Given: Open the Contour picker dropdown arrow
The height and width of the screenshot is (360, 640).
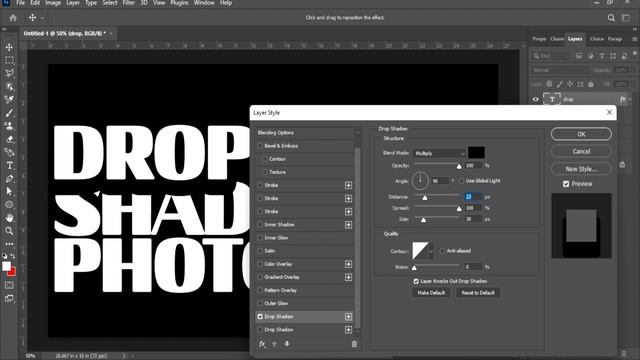Looking at the screenshot, I should 431,251.
